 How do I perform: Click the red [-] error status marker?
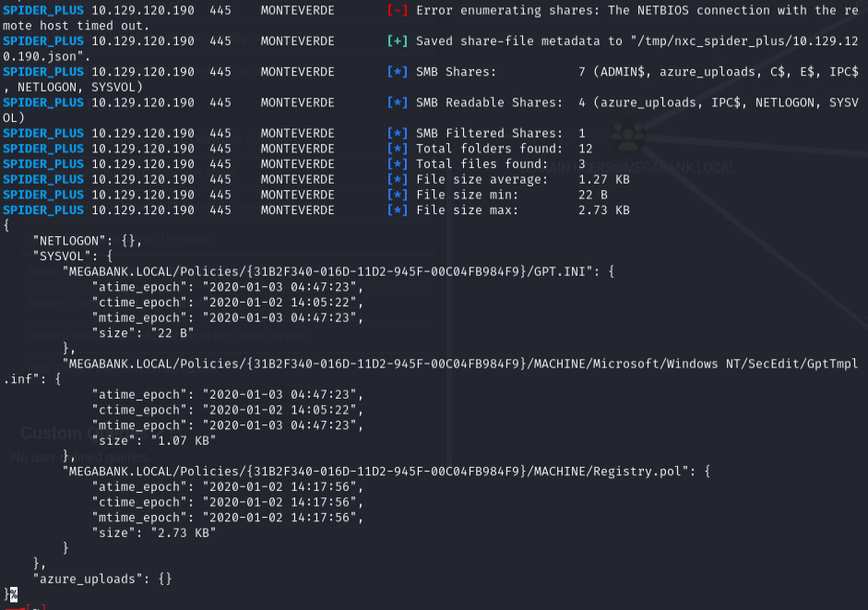398,11
